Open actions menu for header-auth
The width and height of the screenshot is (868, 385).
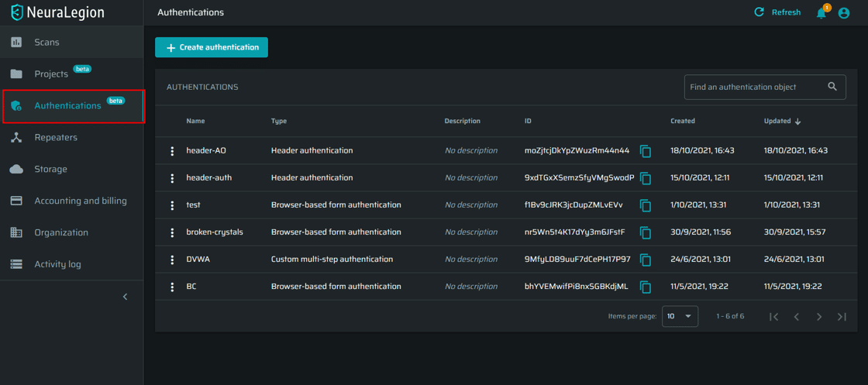(x=172, y=178)
